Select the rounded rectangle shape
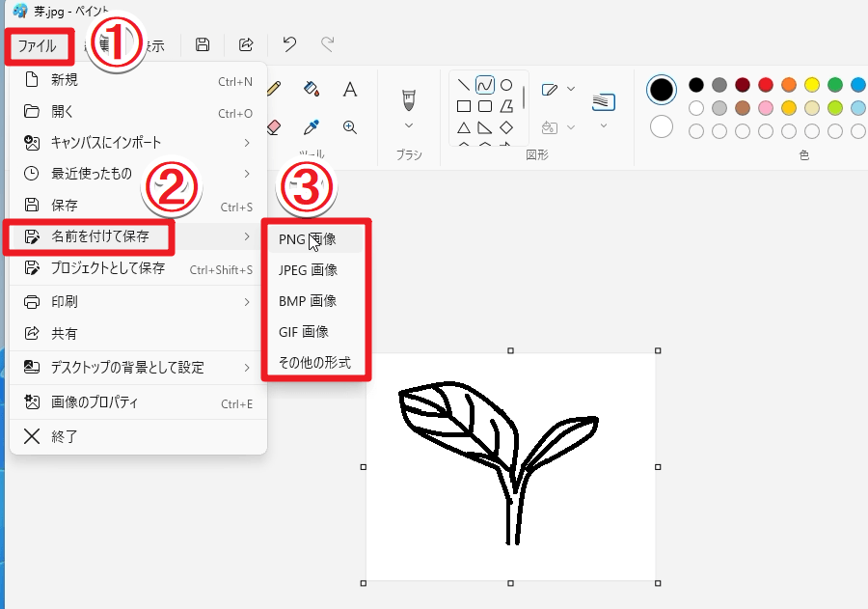868x609 pixels. (x=485, y=106)
